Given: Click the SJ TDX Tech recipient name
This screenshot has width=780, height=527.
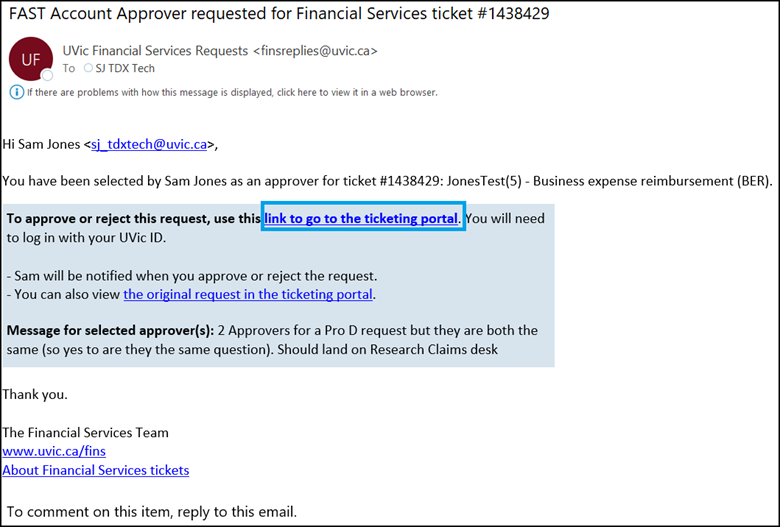Looking at the screenshot, I should pyautogui.click(x=125, y=68).
